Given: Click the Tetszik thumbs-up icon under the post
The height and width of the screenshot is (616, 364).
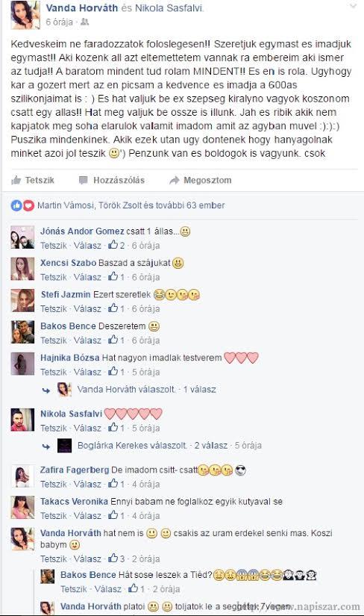Looking at the screenshot, I should tap(16, 181).
